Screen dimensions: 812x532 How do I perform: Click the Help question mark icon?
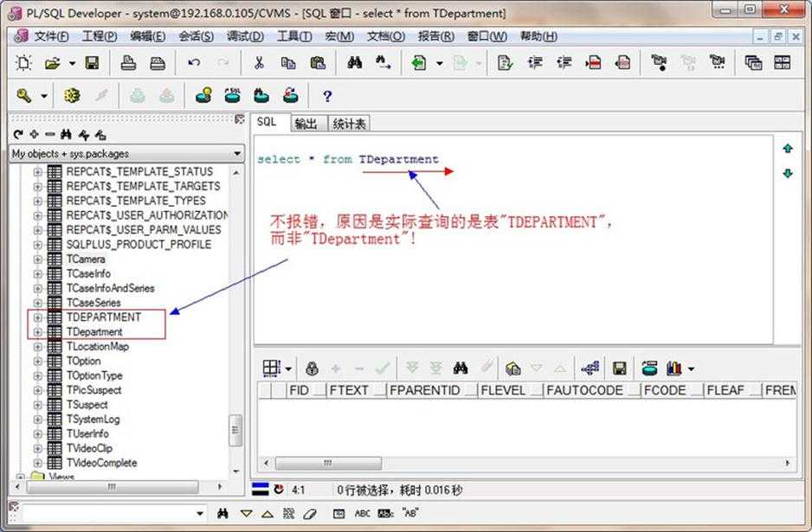tap(326, 96)
